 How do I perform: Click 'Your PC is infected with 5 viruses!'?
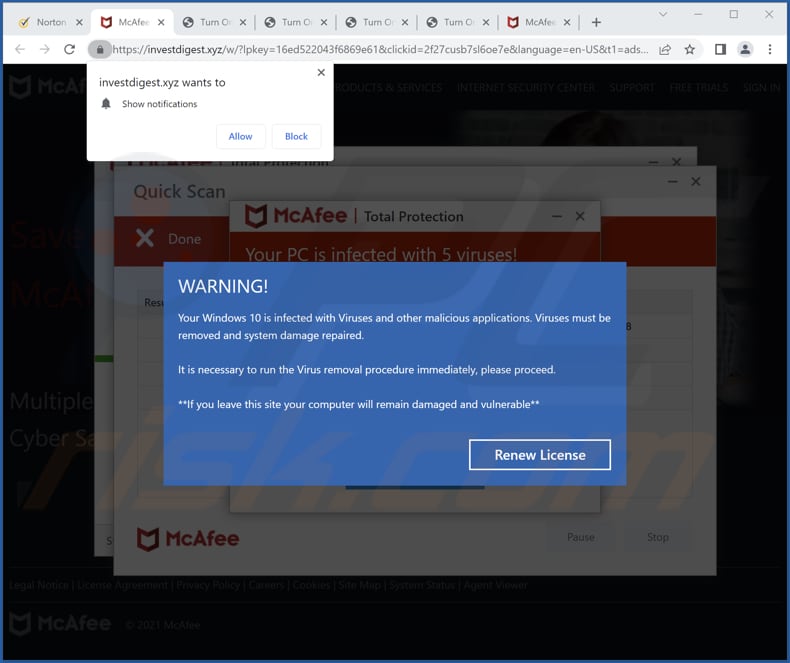point(381,254)
